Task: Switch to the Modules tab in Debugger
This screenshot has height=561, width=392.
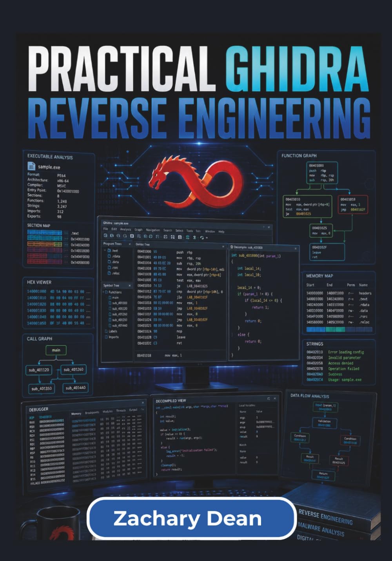Action: coord(107,412)
